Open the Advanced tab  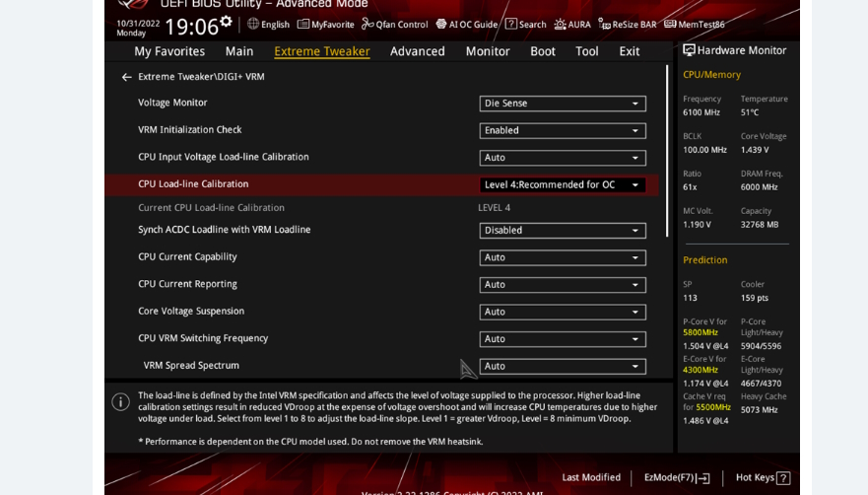[418, 51]
